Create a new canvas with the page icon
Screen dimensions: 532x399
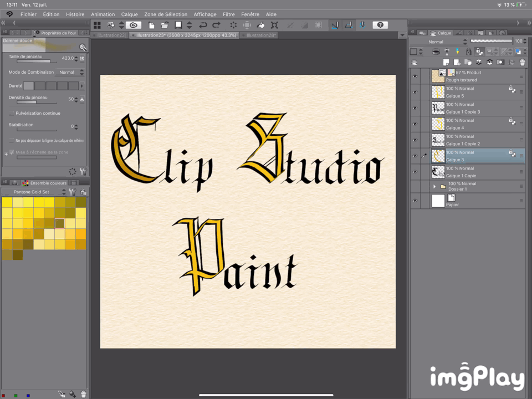152,25
